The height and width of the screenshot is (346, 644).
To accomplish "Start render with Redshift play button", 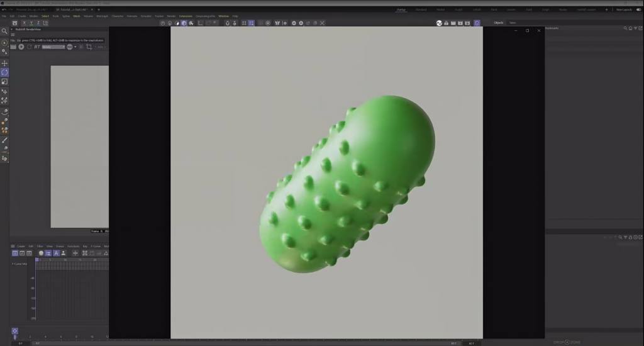I will pos(21,47).
